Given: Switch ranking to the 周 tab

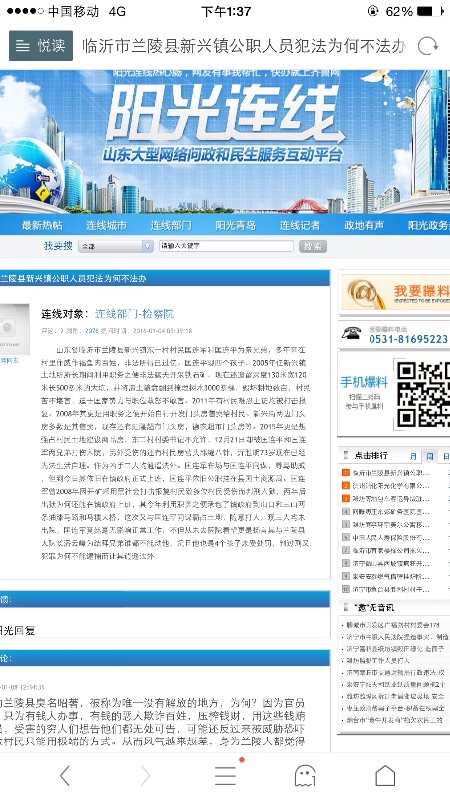Looking at the screenshot, I should pos(430,456).
